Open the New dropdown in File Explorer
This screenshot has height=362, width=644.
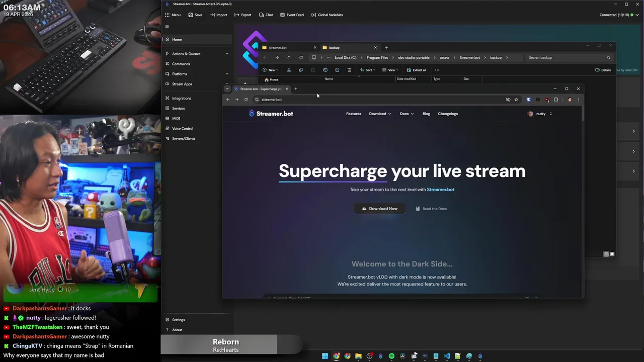[x=270, y=70]
